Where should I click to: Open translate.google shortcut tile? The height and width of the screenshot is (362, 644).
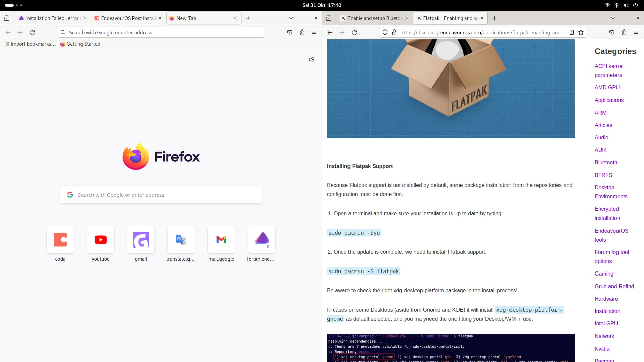181,244
